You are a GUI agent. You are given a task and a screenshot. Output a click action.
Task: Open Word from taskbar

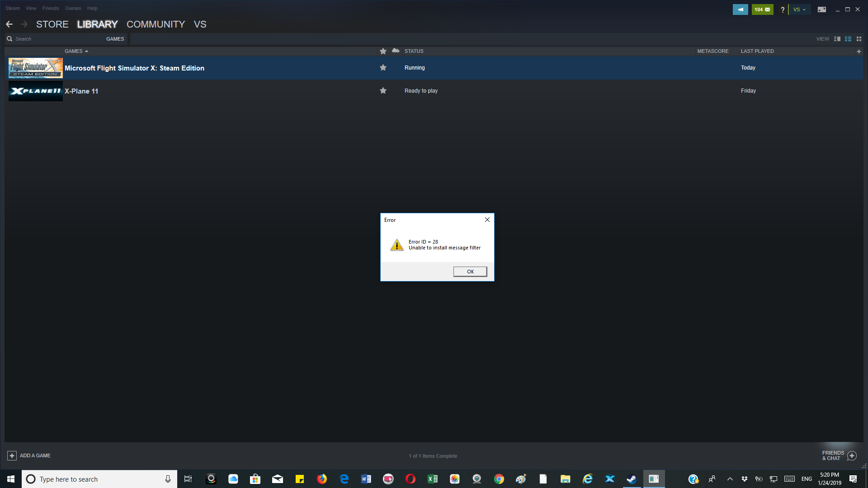(366, 479)
